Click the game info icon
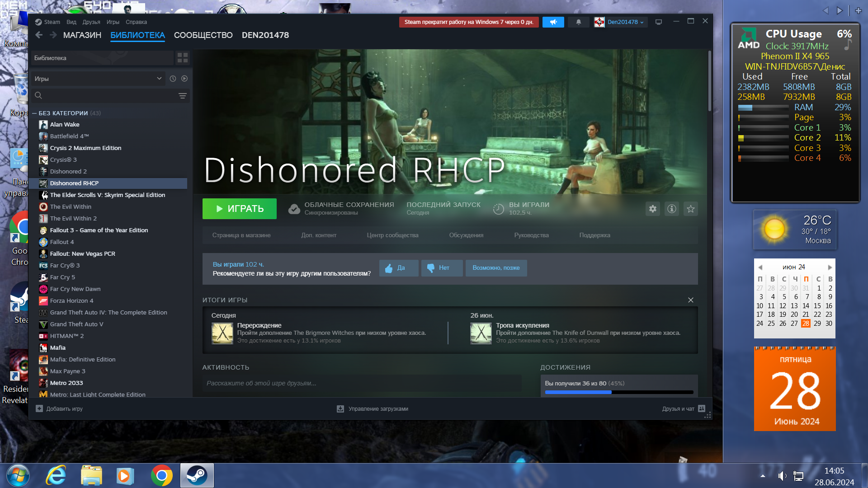This screenshot has width=868, height=488. (x=672, y=209)
